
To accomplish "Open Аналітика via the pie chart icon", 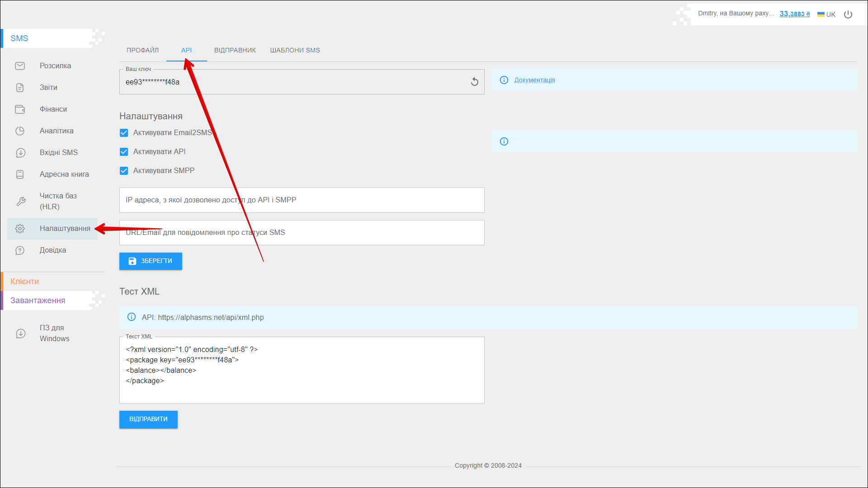I will pyautogui.click(x=20, y=131).
